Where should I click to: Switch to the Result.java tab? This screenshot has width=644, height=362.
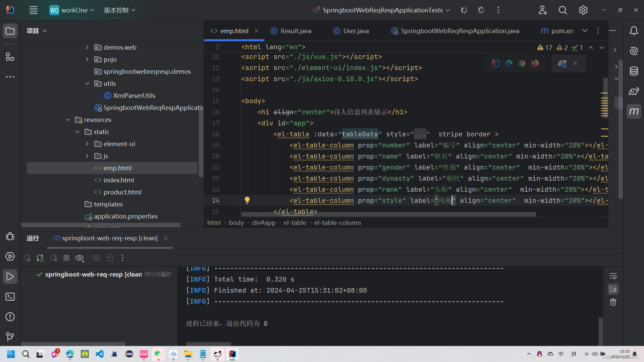295,31
